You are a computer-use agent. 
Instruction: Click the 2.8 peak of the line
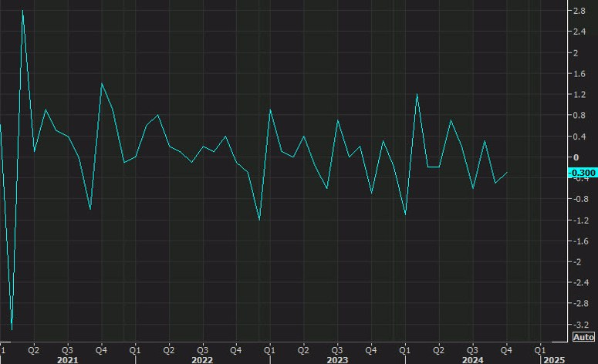pyautogui.click(x=22, y=11)
